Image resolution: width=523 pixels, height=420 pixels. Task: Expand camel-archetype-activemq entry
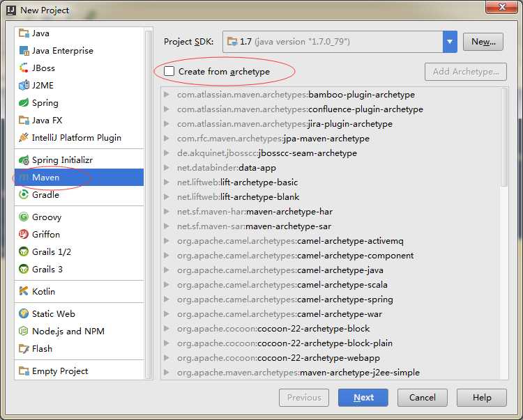point(167,241)
